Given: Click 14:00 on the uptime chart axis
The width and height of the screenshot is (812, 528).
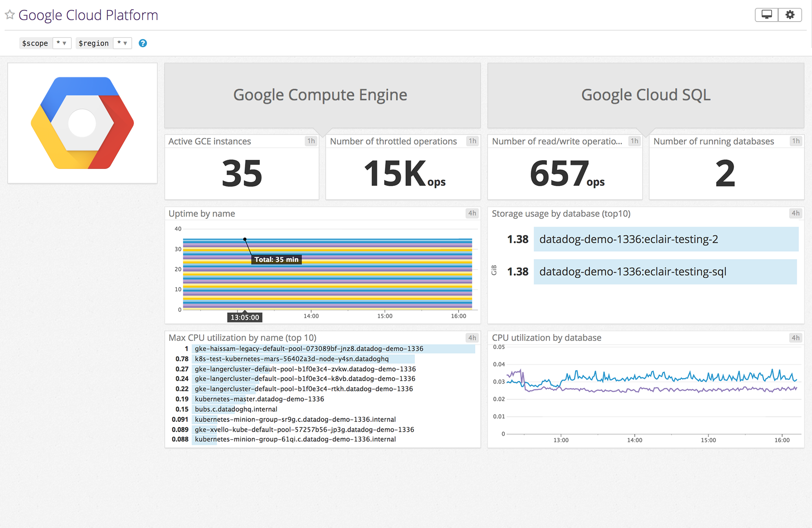Looking at the screenshot, I should pos(311,316).
